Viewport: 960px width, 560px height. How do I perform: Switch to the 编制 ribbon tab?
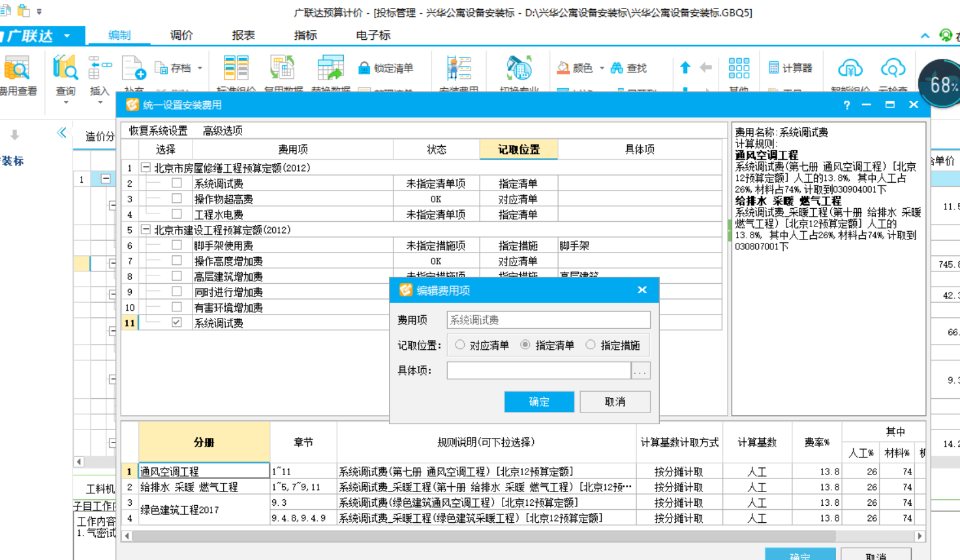pos(119,35)
